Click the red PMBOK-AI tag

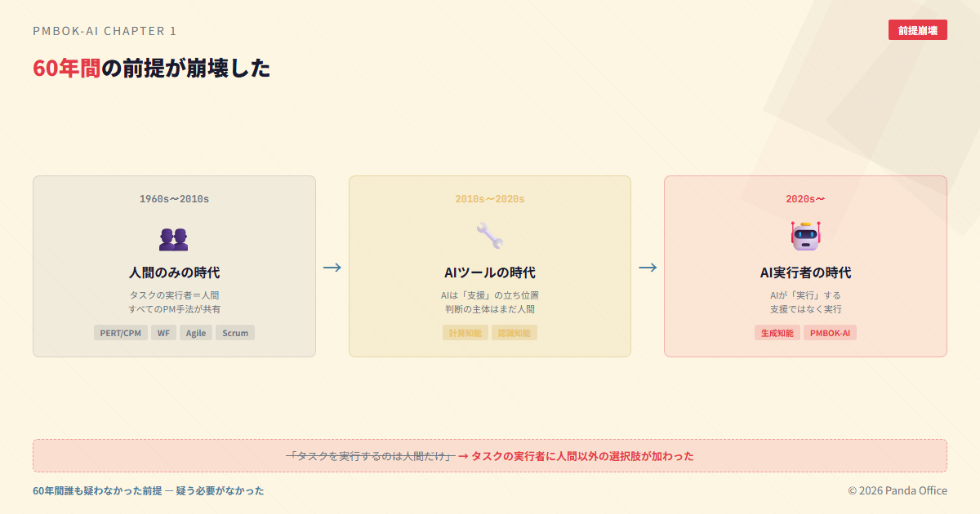(x=830, y=333)
